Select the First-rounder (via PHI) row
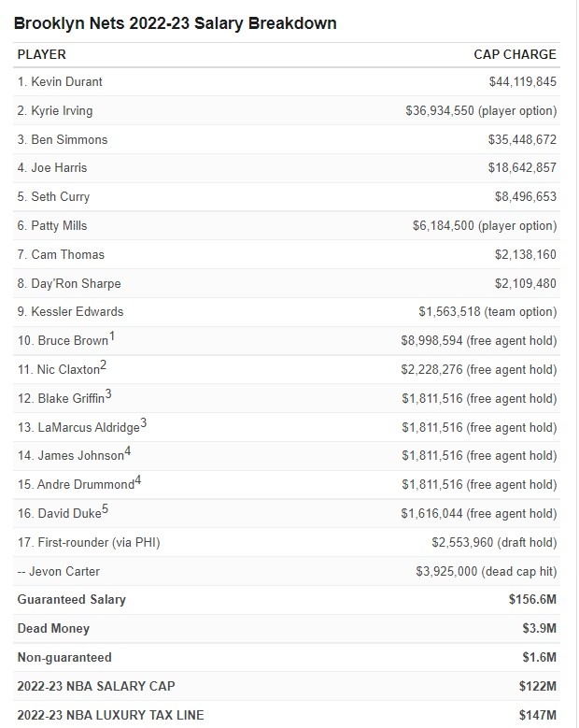This screenshot has width=579, height=728. pyautogui.click(x=287, y=542)
